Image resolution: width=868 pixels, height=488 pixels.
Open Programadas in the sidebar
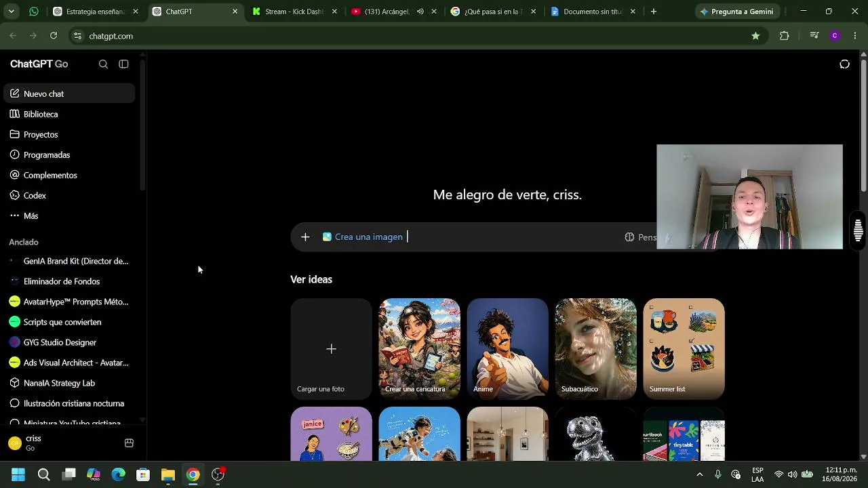[69, 155]
